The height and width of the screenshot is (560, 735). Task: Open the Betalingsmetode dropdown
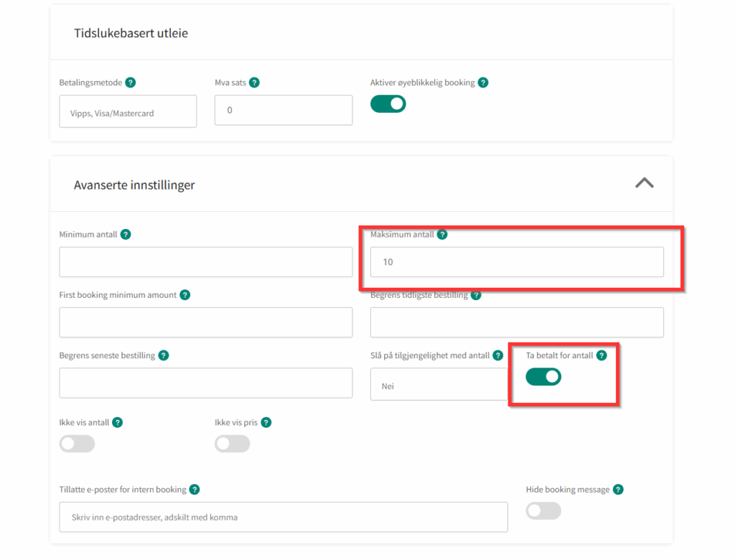(x=128, y=112)
